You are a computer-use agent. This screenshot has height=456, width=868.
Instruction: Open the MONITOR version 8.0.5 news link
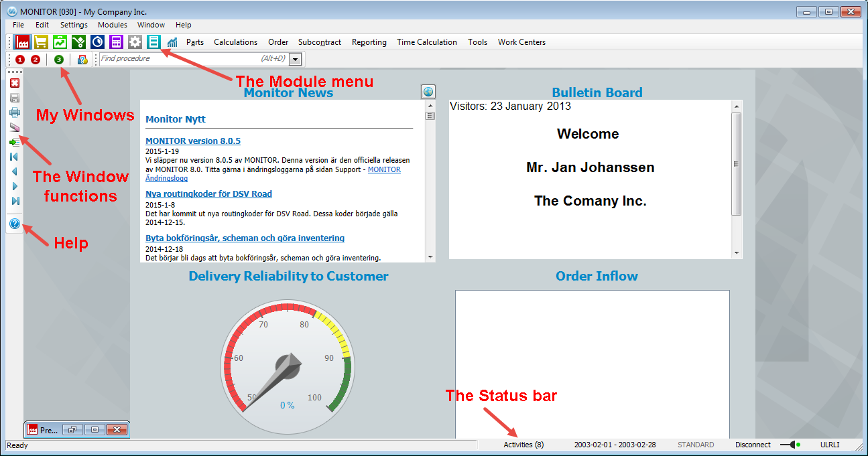(x=193, y=141)
